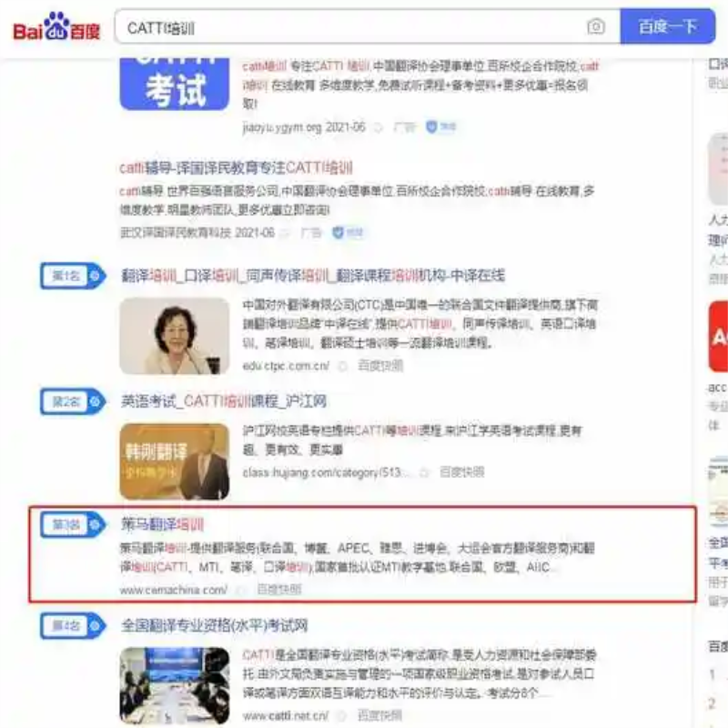Open the meeting room thumbnail in catti.net.cn result
Viewport: 728px width, 728px height.
click(175, 685)
